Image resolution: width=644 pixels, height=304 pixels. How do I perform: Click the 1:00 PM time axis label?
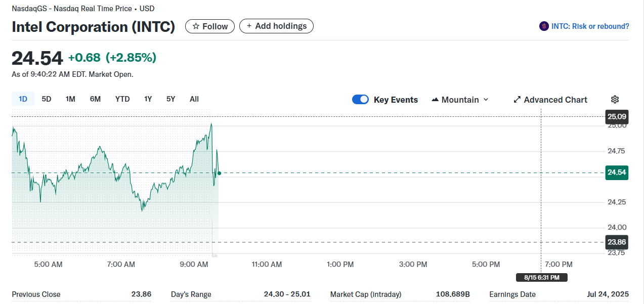pyautogui.click(x=340, y=265)
